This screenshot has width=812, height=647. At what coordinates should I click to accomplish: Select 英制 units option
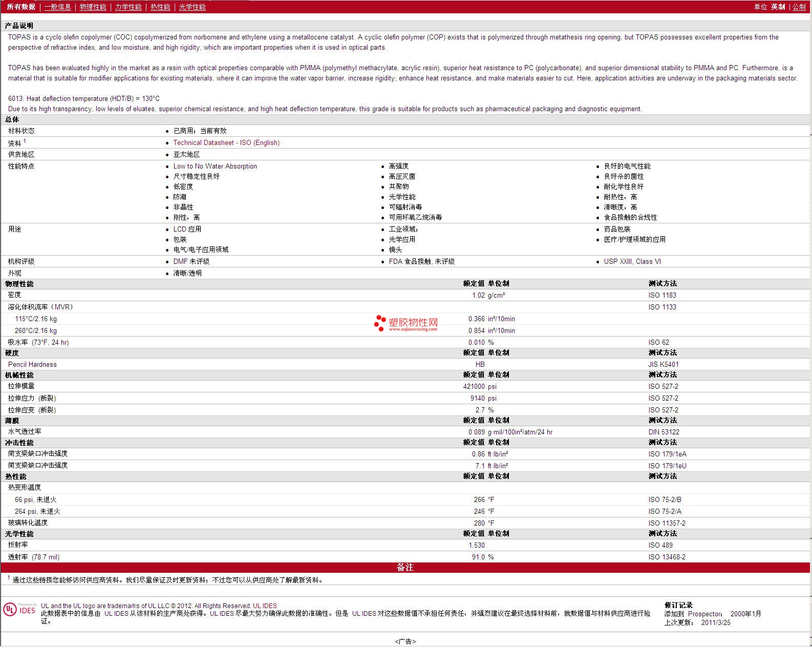tap(778, 7)
